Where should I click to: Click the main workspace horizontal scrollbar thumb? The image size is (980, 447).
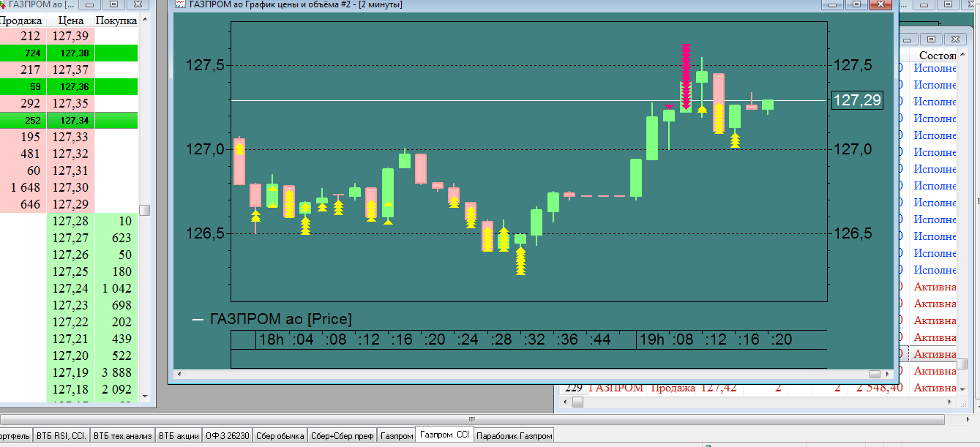(x=471, y=418)
